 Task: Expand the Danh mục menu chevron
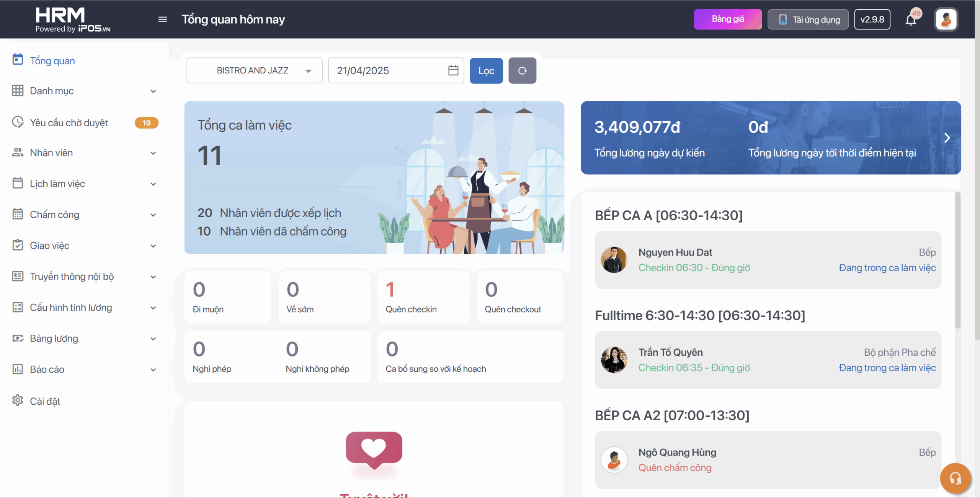pos(153,91)
